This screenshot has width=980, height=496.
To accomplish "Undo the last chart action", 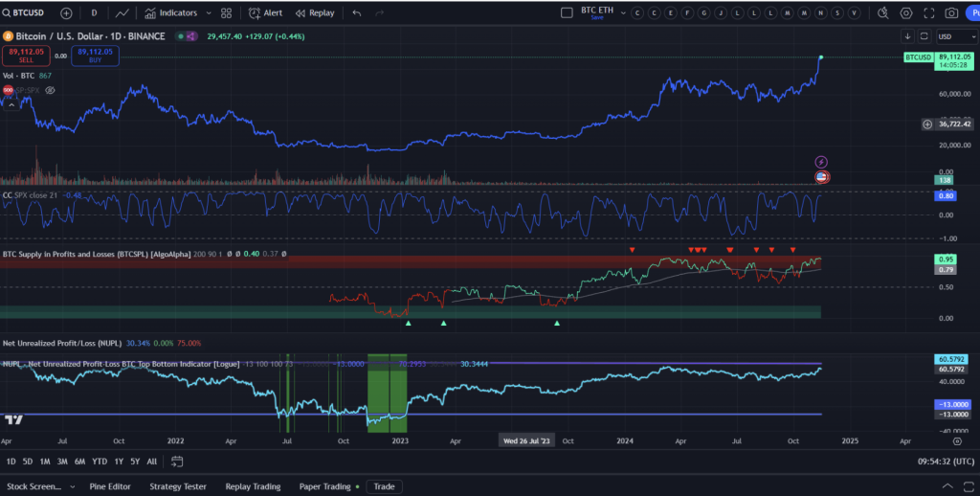I will coord(357,13).
